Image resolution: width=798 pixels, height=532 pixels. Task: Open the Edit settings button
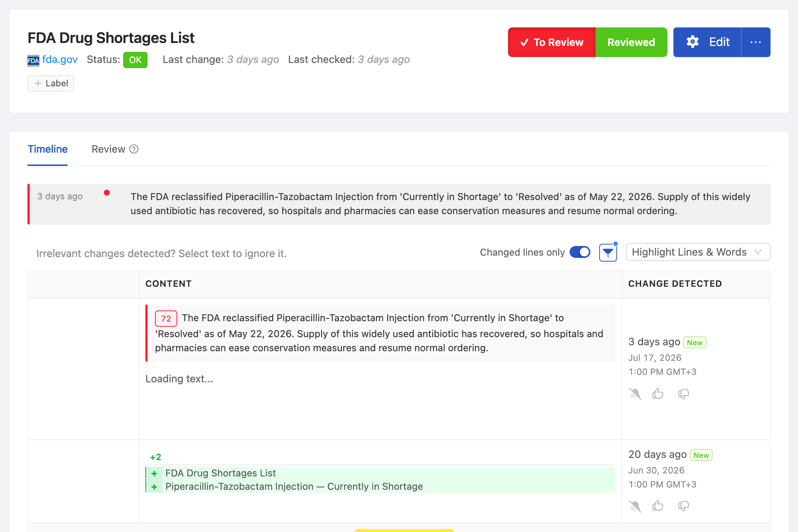[x=707, y=42]
